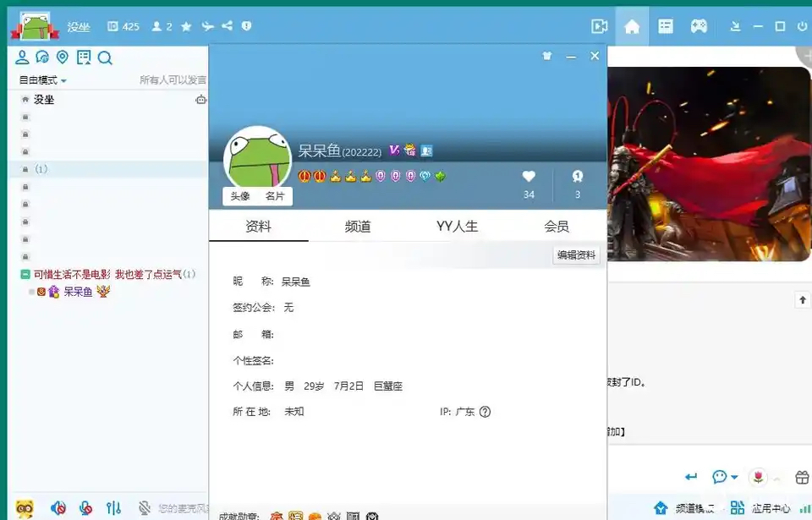This screenshot has height=520, width=812.
Task: Search the channel with the magnifier icon
Action: 105,58
